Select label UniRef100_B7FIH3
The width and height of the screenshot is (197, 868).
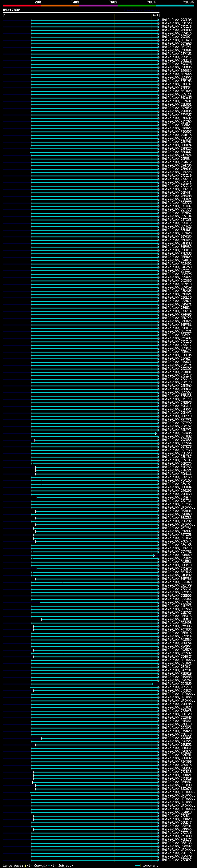(176, 81)
